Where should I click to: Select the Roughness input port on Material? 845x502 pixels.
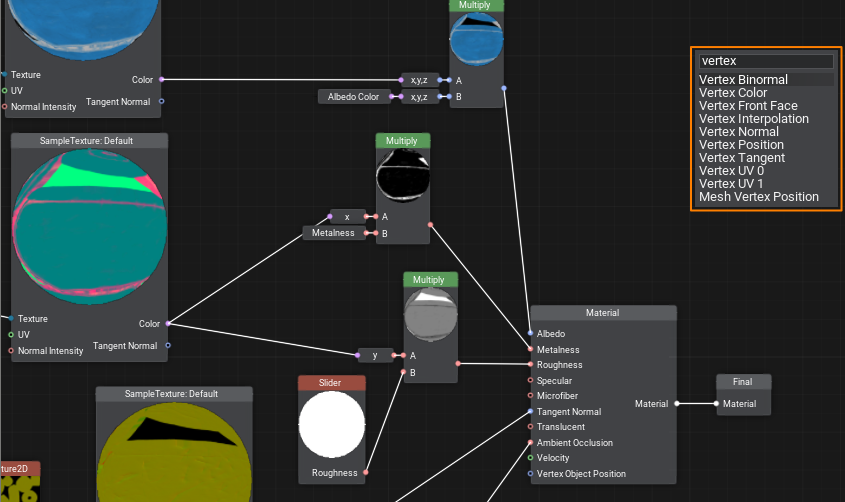pyautogui.click(x=530, y=365)
